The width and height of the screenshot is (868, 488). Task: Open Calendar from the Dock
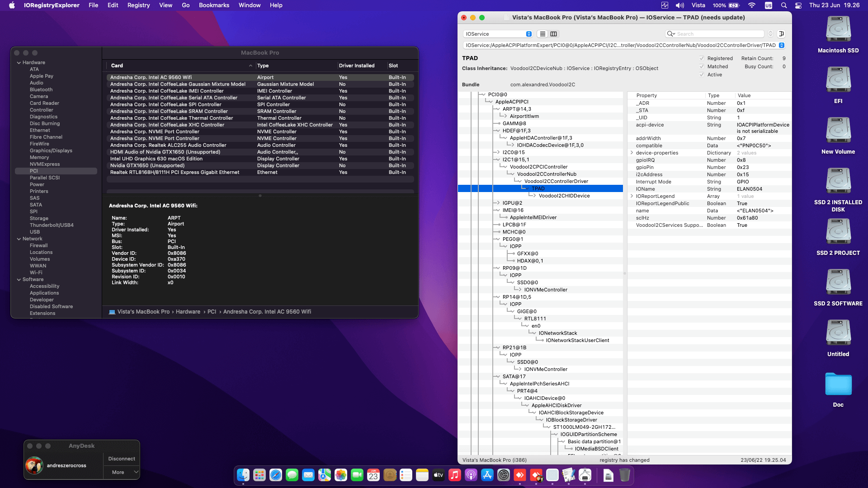coord(373,475)
